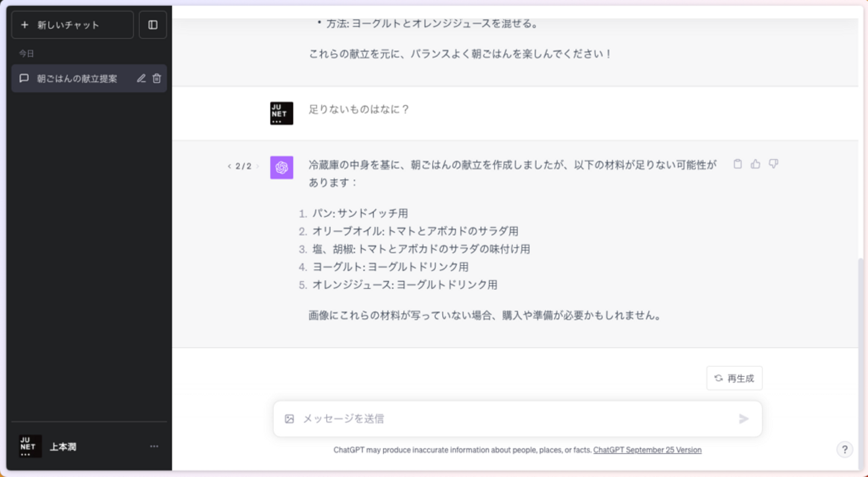Viewport: 868px width, 477px height.
Task: Click the 今日 section label in sidebar
Action: coord(27,54)
